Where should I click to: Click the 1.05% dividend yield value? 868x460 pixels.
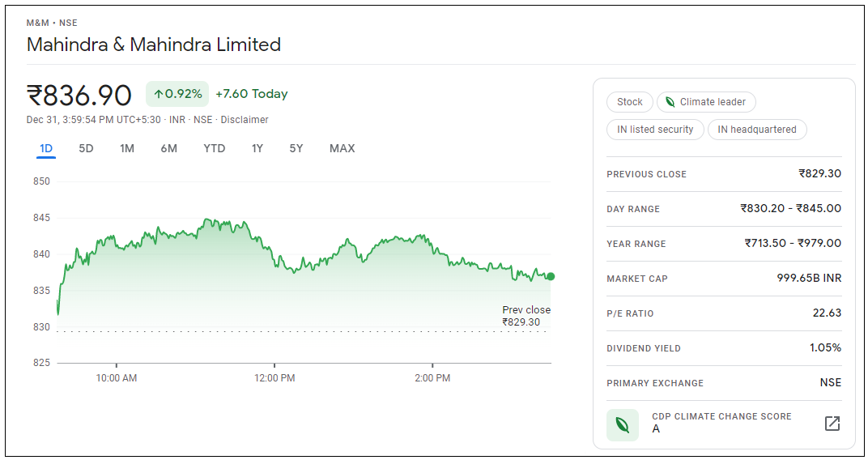tap(825, 347)
